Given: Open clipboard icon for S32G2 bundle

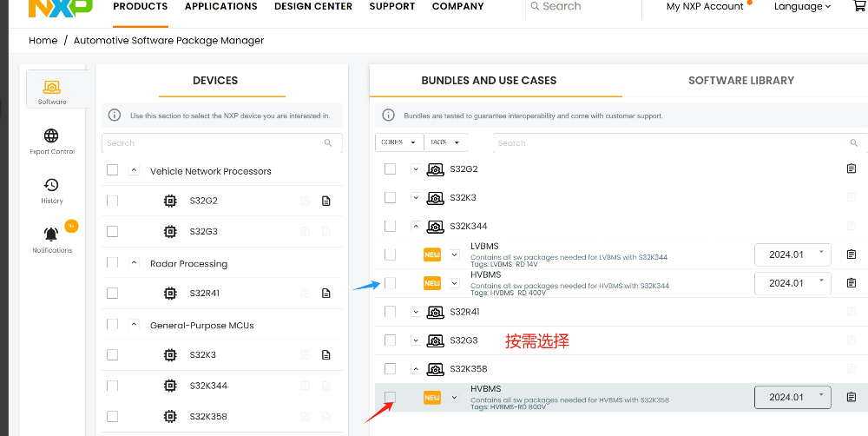Looking at the screenshot, I should 851,169.
